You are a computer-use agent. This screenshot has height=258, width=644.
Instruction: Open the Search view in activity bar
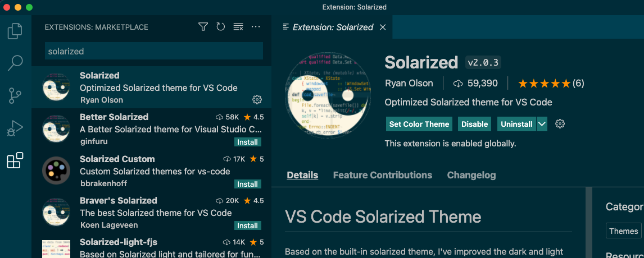coord(15,63)
